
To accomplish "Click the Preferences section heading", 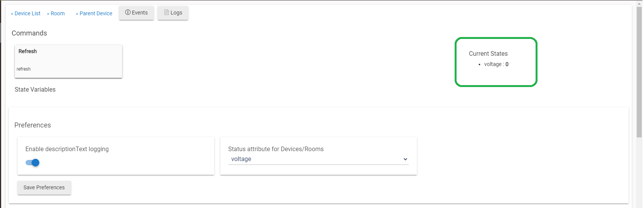I will (32, 125).
